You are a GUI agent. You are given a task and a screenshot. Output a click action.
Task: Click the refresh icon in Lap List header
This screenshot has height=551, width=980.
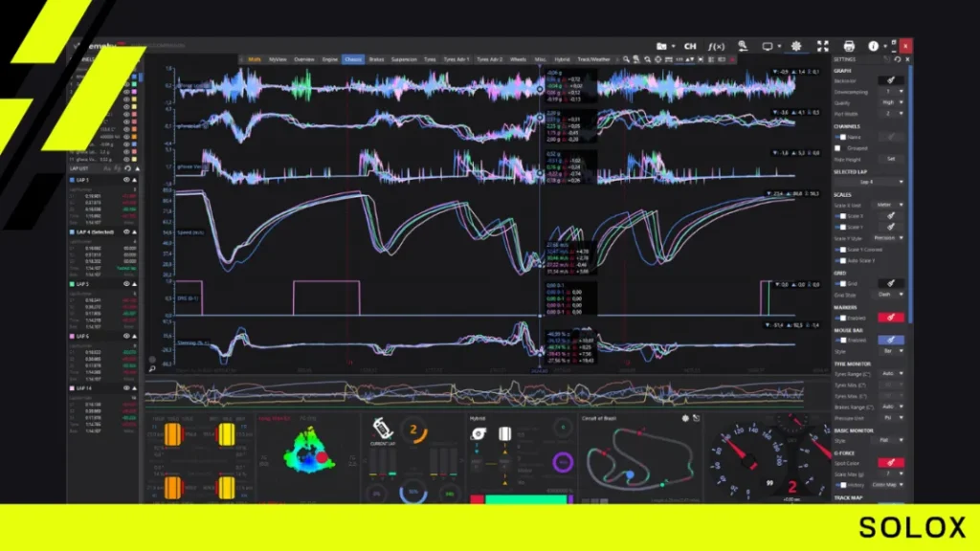click(127, 168)
